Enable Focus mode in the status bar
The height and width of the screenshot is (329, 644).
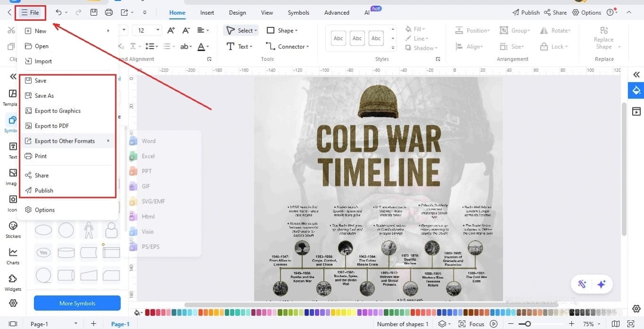[x=476, y=324]
